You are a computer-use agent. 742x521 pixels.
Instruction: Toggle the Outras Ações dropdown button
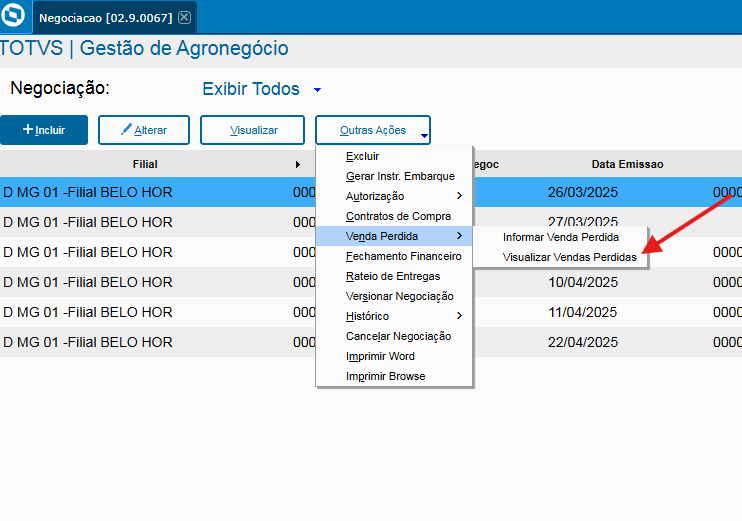coord(373,130)
